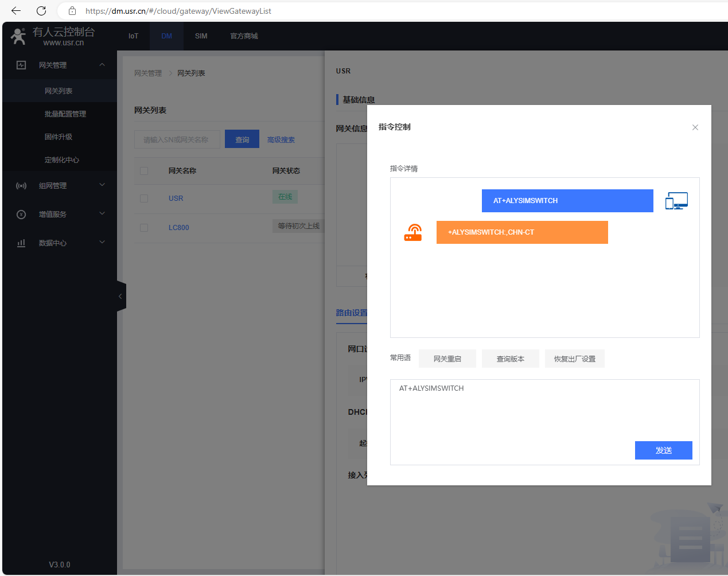Click the browser back arrow
The width and height of the screenshot is (728, 576).
point(16,11)
